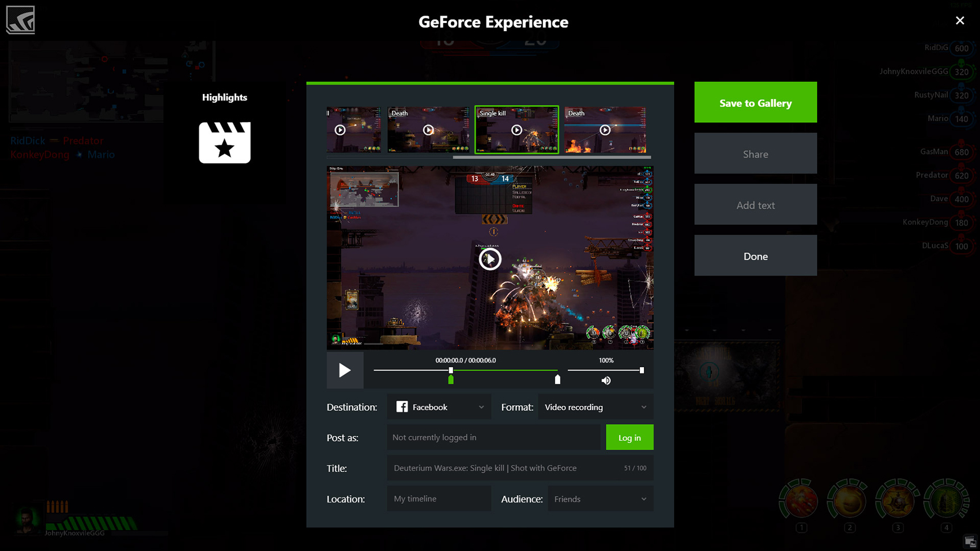
Task: Click the Log in button
Action: pos(630,437)
